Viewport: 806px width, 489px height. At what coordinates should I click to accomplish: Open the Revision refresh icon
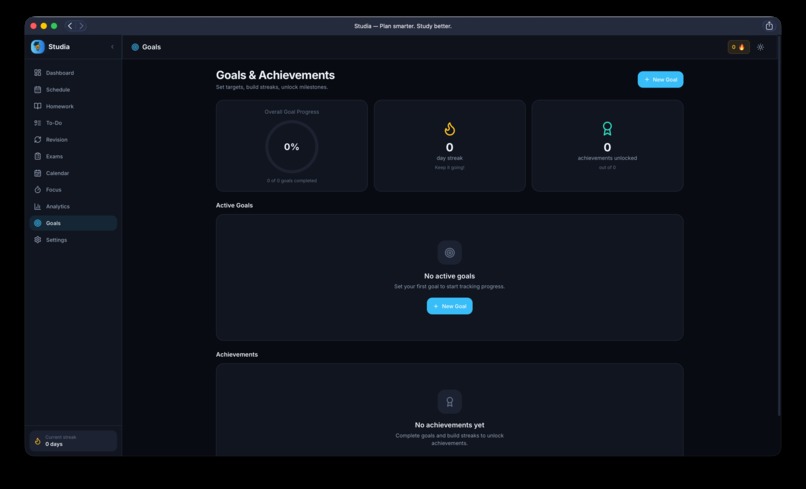point(38,139)
